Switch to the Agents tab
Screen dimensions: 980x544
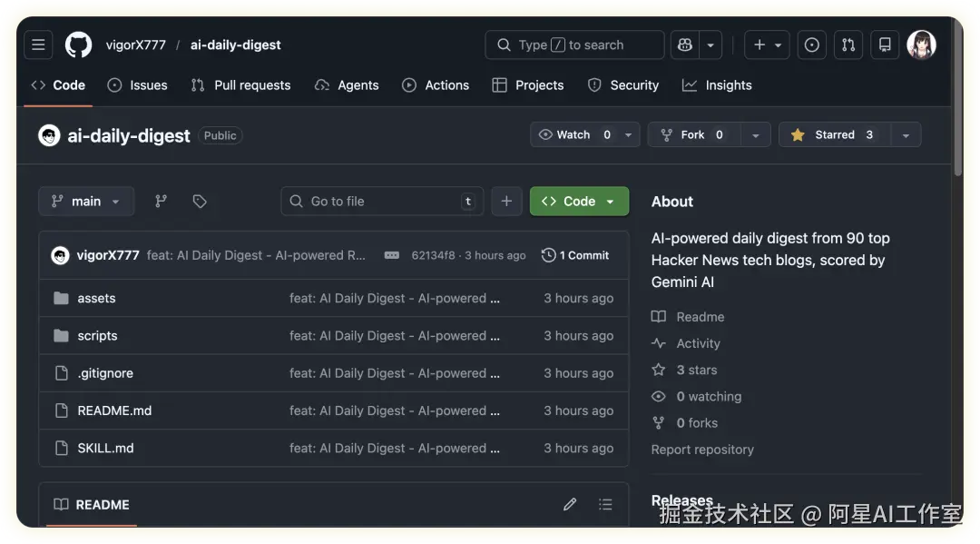point(347,85)
